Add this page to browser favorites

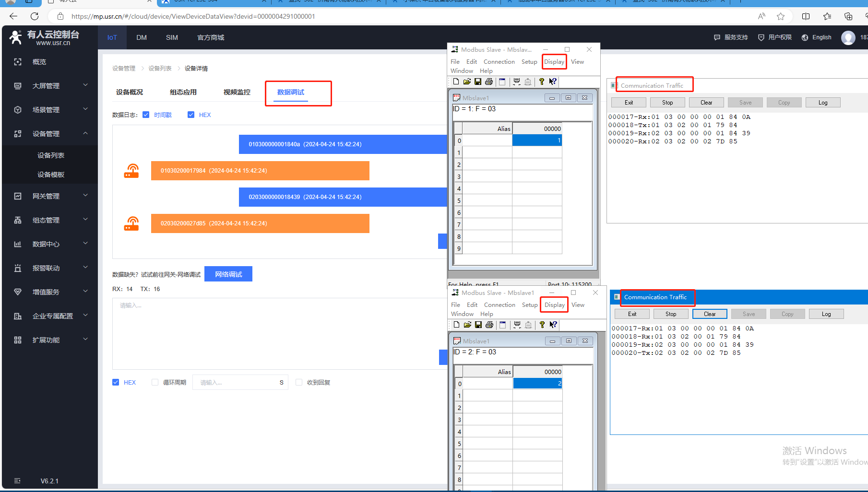pyautogui.click(x=781, y=16)
